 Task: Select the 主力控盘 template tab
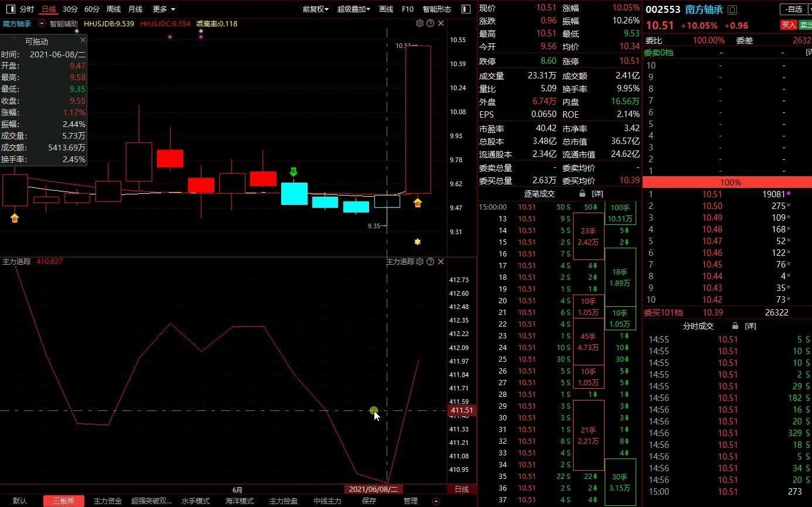click(284, 501)
